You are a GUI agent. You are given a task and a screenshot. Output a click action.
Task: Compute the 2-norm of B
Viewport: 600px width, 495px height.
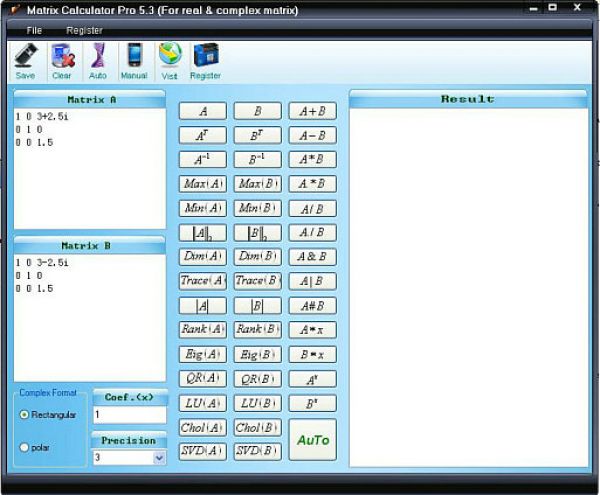point(258,233)
